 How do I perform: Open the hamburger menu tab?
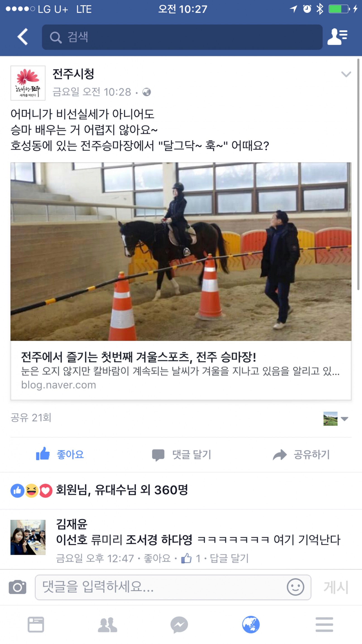324,625
